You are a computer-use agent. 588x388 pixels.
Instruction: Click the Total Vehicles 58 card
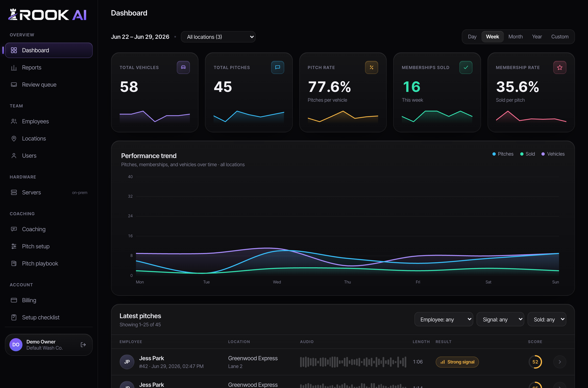155,92
